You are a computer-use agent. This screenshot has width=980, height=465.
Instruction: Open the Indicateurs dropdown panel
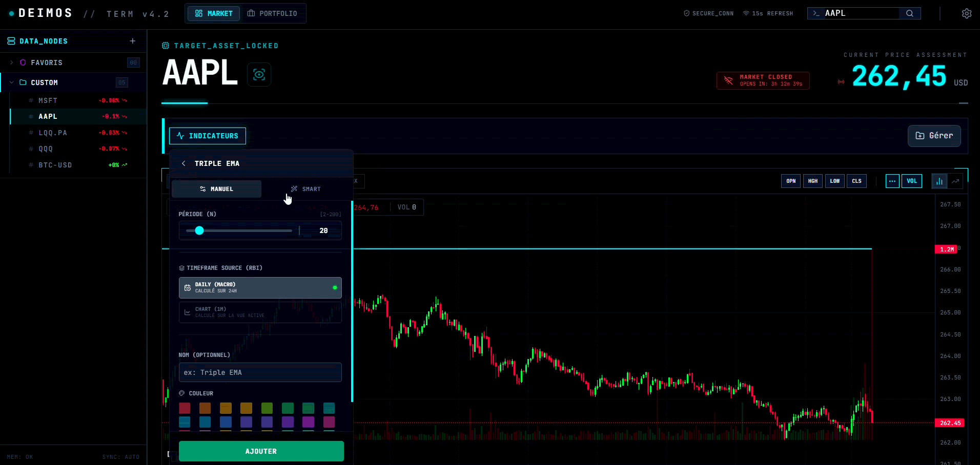tap(208, 136)
